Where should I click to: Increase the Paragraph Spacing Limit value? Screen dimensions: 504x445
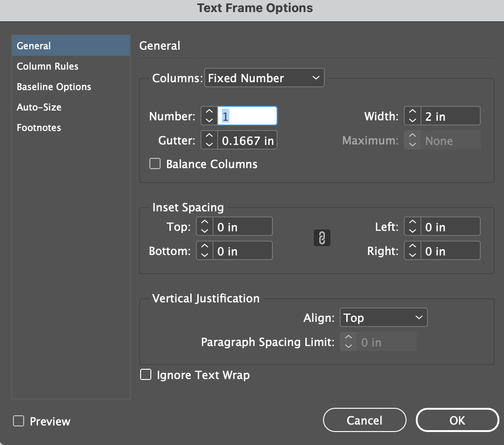tap(348, 339)
